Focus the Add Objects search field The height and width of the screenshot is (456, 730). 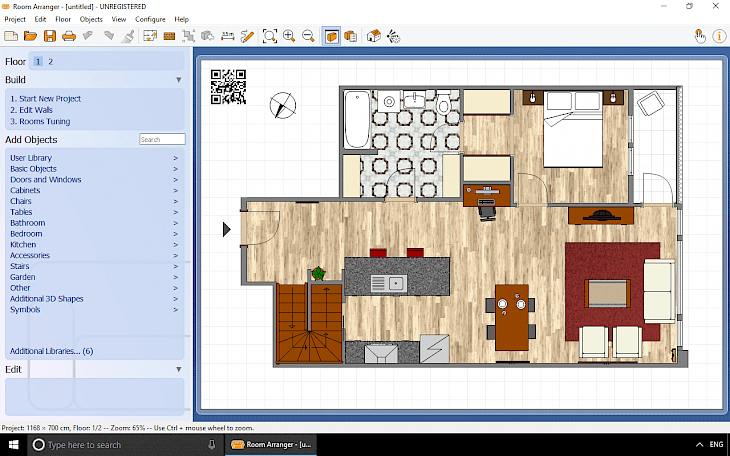[162, 139]
